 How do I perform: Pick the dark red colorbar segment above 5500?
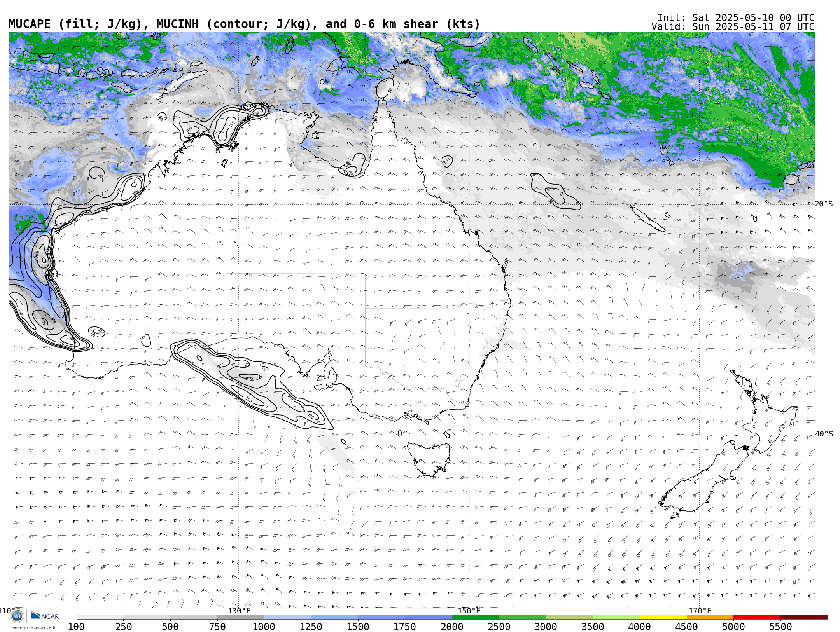(804, 617)
